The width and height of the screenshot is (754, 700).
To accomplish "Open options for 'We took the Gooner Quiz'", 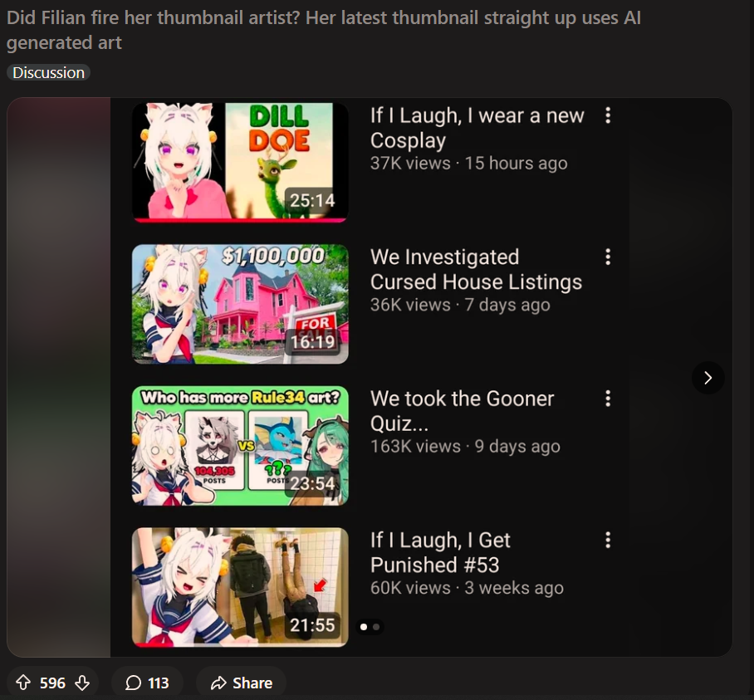I will click(608, 398).
